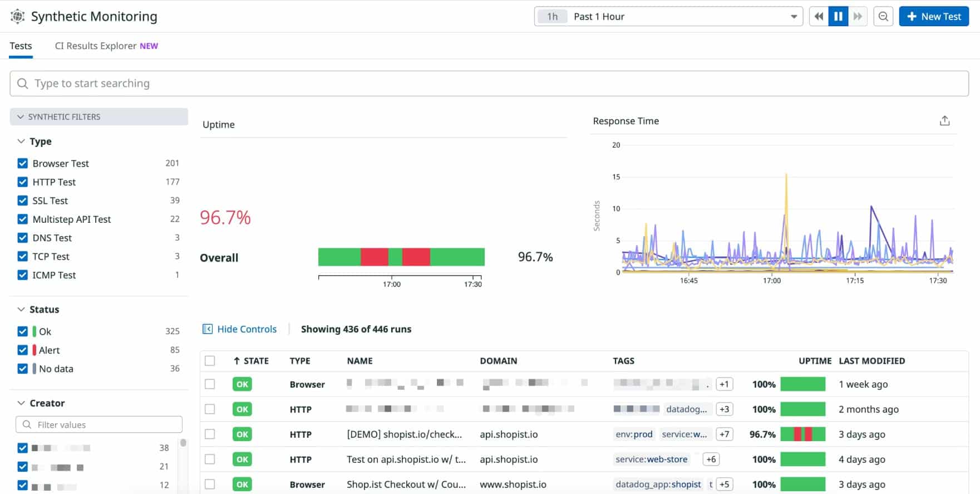Open the CI Results Explorer tab

point(106,46)
